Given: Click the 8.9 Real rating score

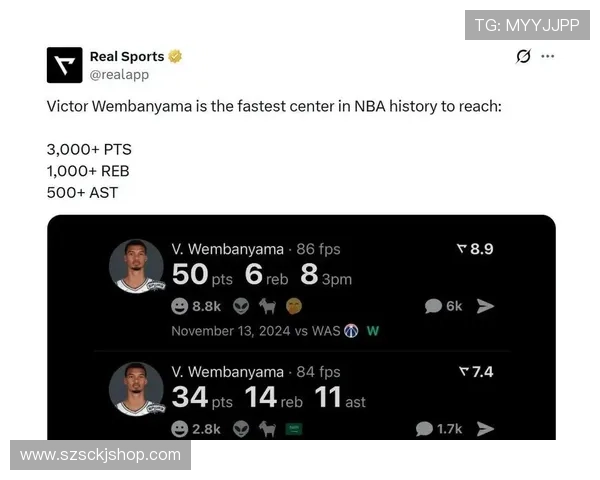Looking at the screenshot, I should tap(475, 249).
